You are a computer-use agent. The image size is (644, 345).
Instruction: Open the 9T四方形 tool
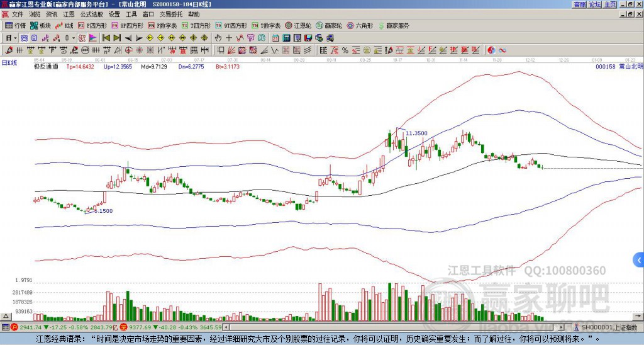click(x=231, y=26)
